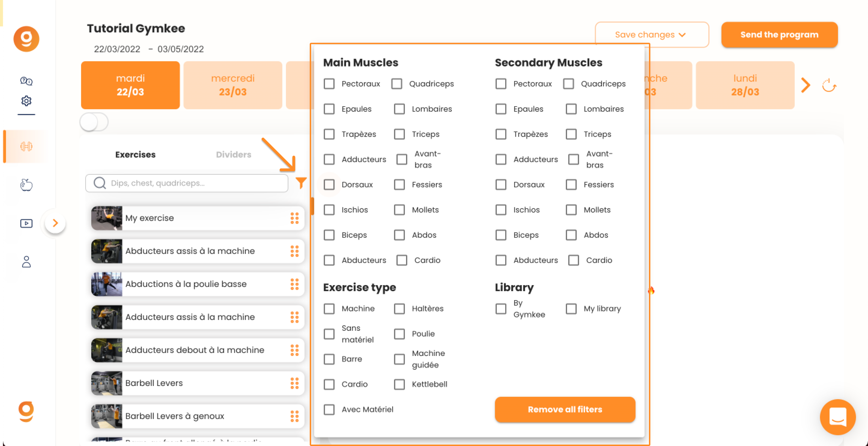The height and width of the screenshot is (446, 868).
Task: Expand the sidebar with the chevron button
Action: point(55,223)
